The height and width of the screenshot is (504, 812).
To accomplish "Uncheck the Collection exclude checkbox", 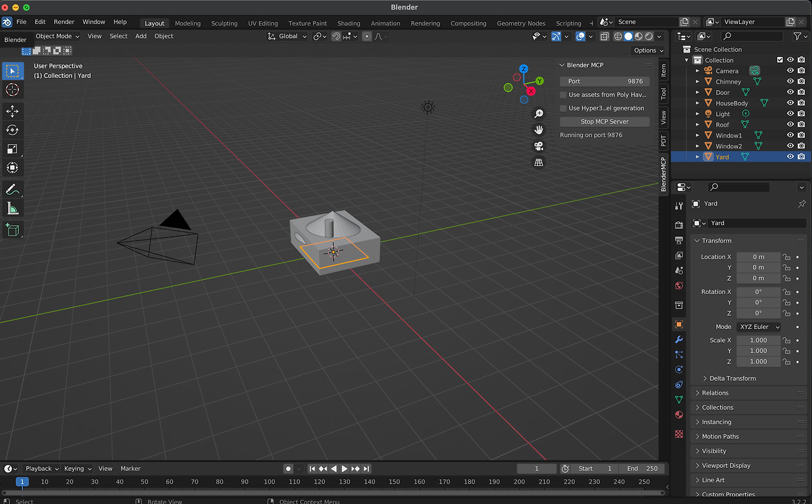I will 780,60.
